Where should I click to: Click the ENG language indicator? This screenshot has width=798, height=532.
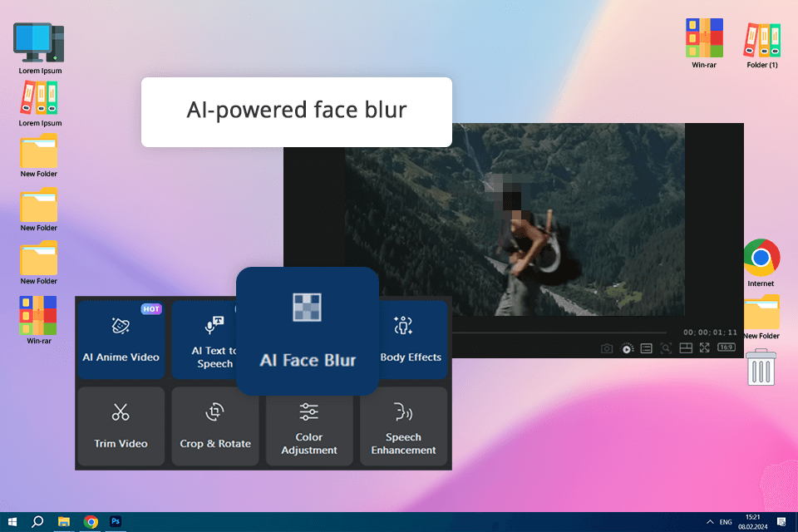(x=726, y=522)
